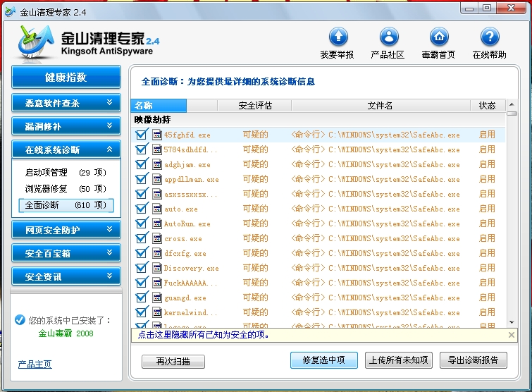Click the 修复选中项 button
This screenshot has width=532, height=392.
tap(323, 360)
